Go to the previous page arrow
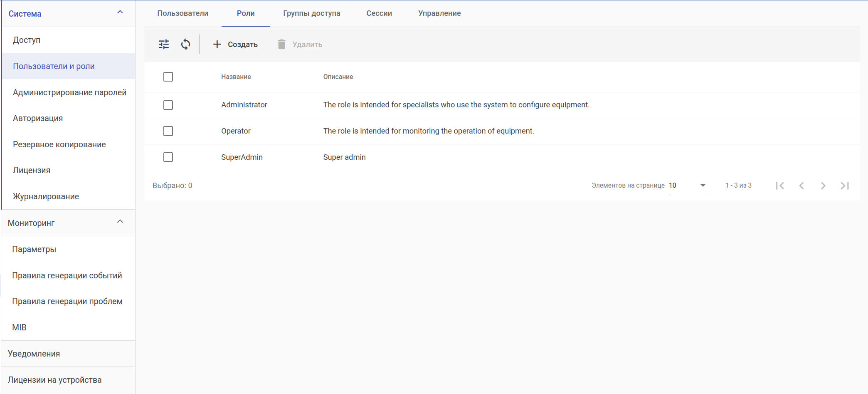This screenshot has height=394, width=868. 801,186
